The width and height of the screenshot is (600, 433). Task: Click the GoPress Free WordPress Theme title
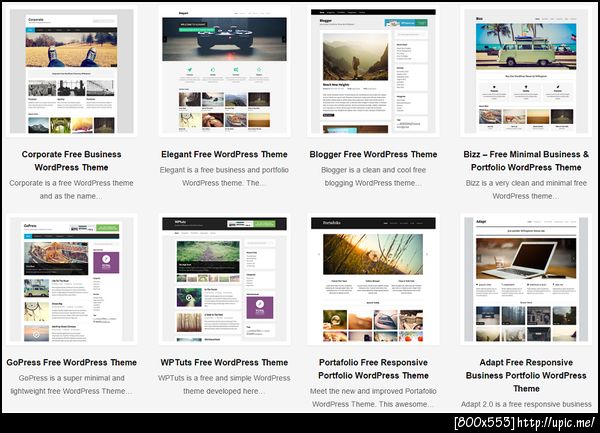72,363
